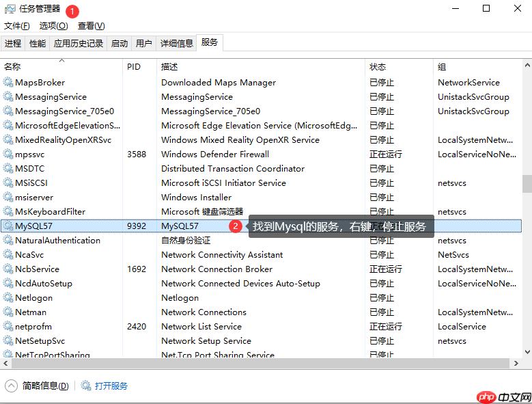Click the NetworkService group cell
532x404 pixels.
(468, 83)
